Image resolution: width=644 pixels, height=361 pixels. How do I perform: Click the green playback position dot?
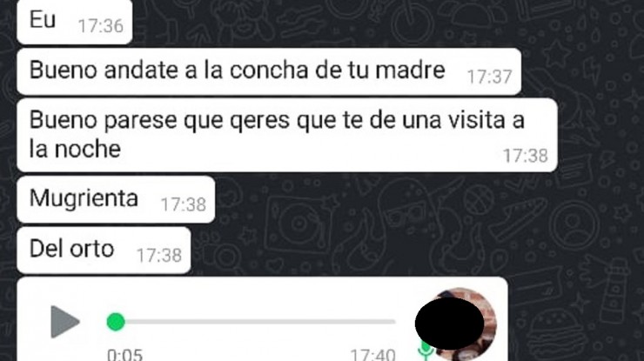(116, 322)
